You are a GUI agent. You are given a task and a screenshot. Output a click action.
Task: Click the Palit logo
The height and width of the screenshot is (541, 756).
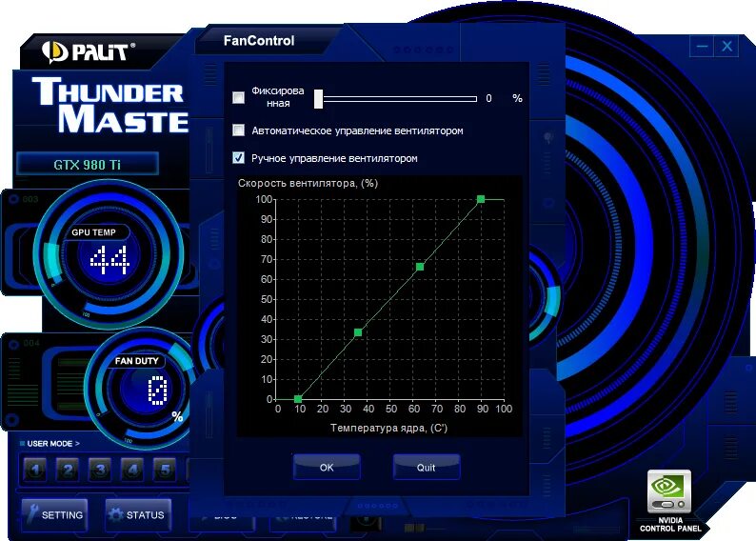coord(89,51)
